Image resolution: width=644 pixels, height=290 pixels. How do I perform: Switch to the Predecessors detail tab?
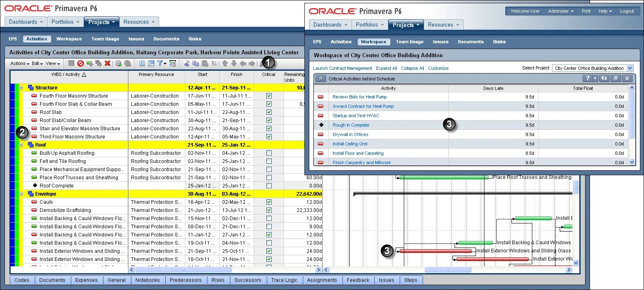186,280
